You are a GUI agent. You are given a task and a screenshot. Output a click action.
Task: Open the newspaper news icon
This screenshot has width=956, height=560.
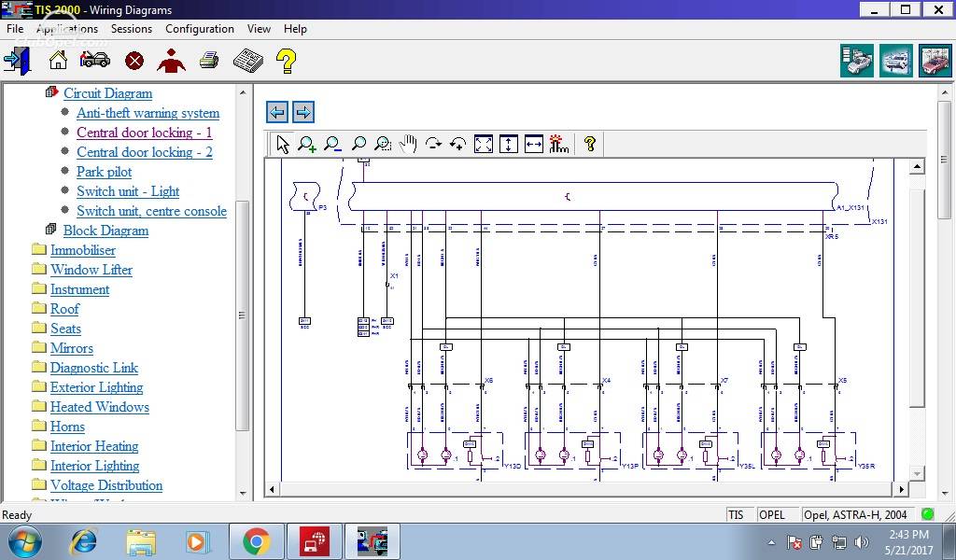point(248,61)
